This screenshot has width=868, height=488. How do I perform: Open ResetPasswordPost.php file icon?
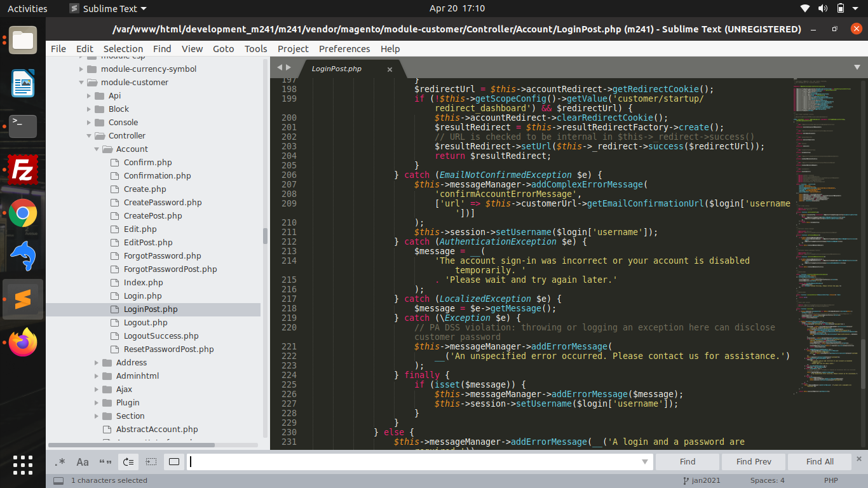pyautogui.click(x=114, y=349)
